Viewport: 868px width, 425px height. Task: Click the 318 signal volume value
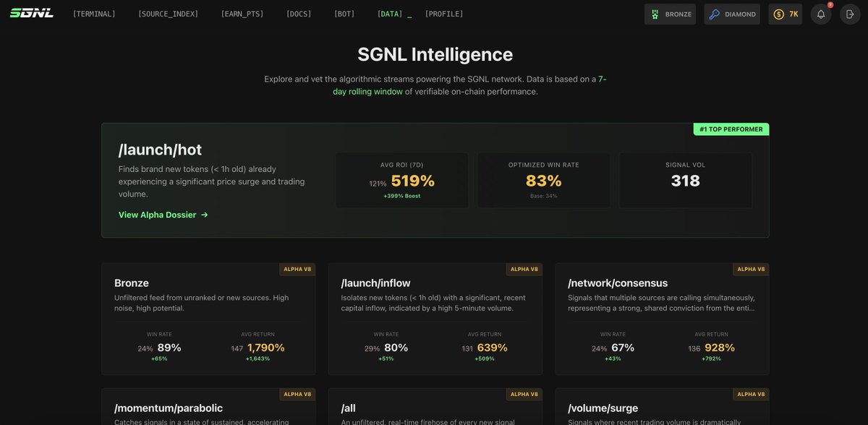click(x=685, y=181)
